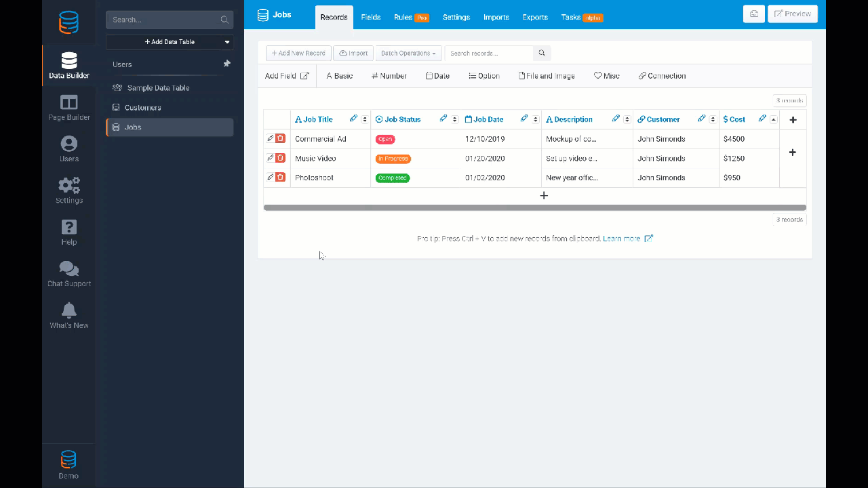Click the search magnifier in sidebar

point(224,20)
